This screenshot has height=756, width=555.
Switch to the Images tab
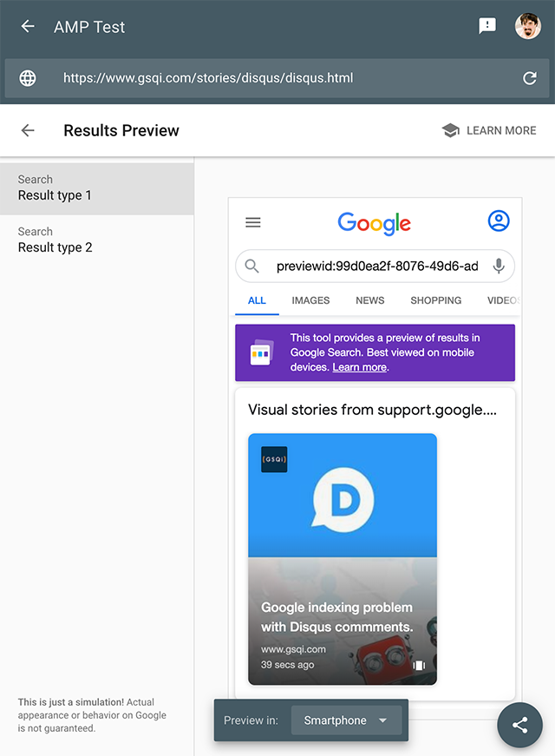(x=310, y=300)
